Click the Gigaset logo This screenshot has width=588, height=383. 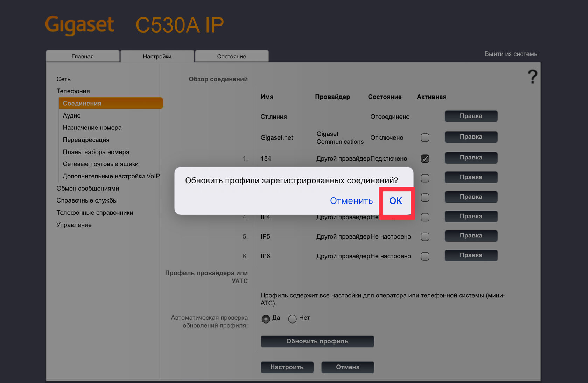pos(80,25)
